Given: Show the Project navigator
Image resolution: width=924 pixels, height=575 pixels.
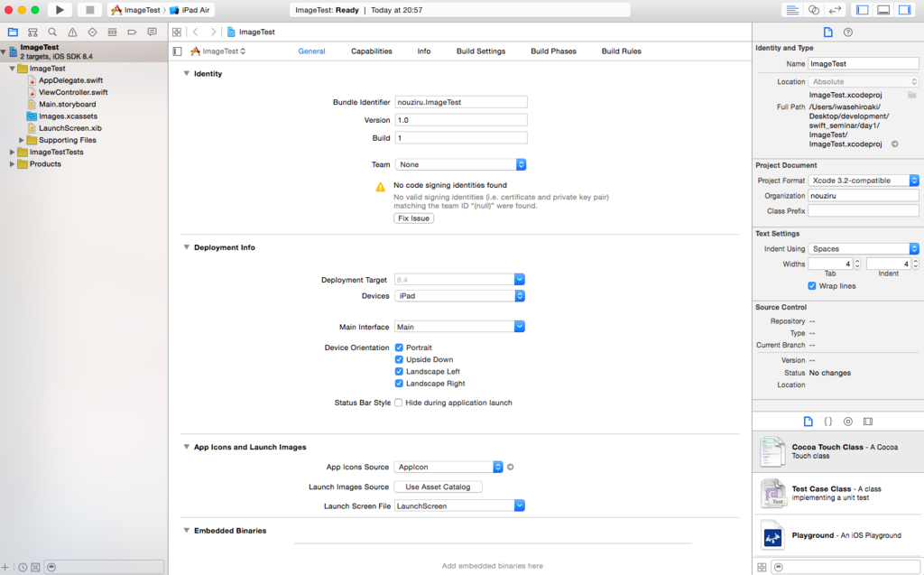Looking at the screenshot, I should coord(13,32).
